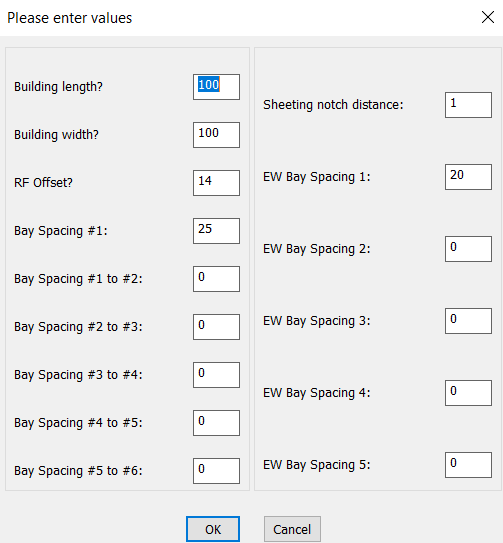Click the Bay Spacing #4 to #5 input

pos(216,423)
